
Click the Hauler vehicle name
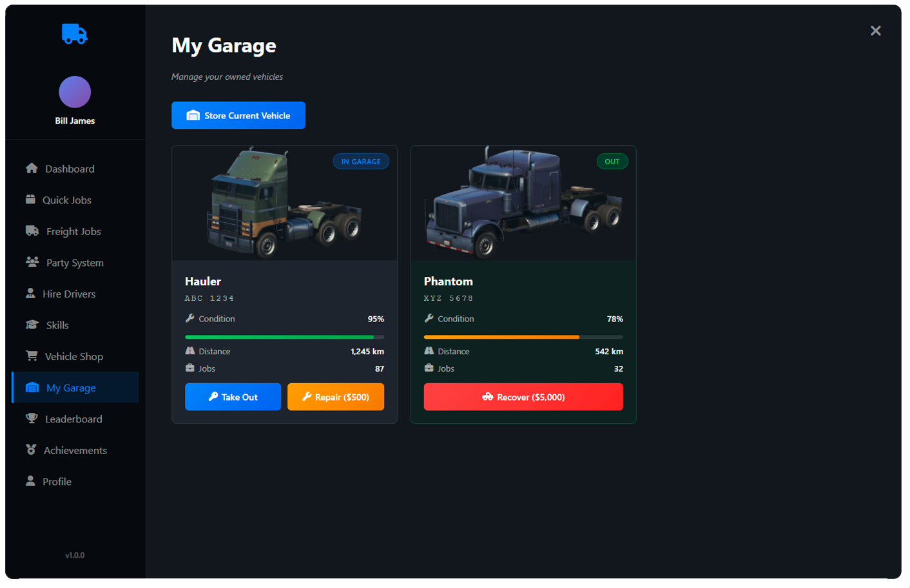[203, 281]
